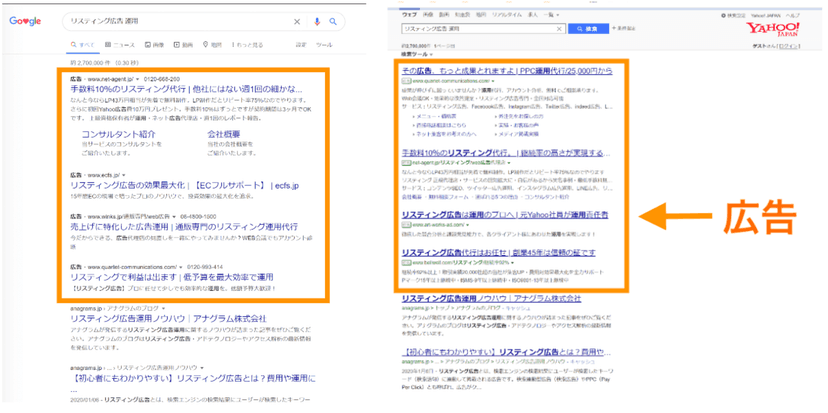Viewport: 828px width, 413px height.
Task: Expand arrow beside winks.jp ad URL
Action: [x=174, y=217]
